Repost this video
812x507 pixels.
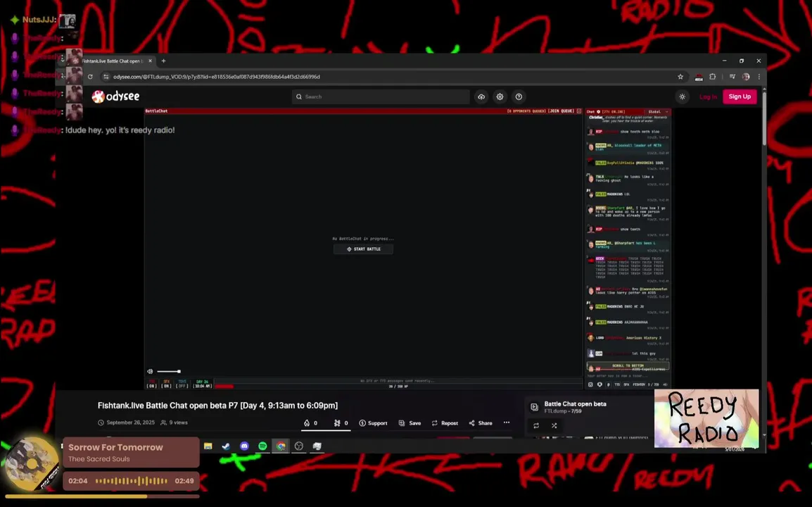(x=445, y=423)
